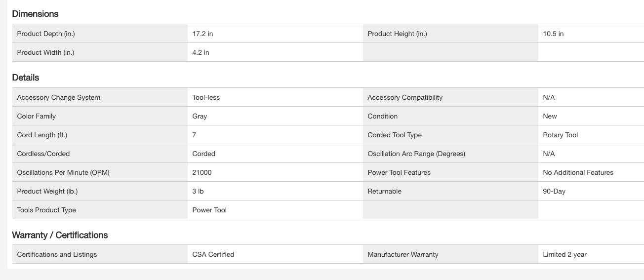
Task: Select the 21000 value cell
Action: 202,172
